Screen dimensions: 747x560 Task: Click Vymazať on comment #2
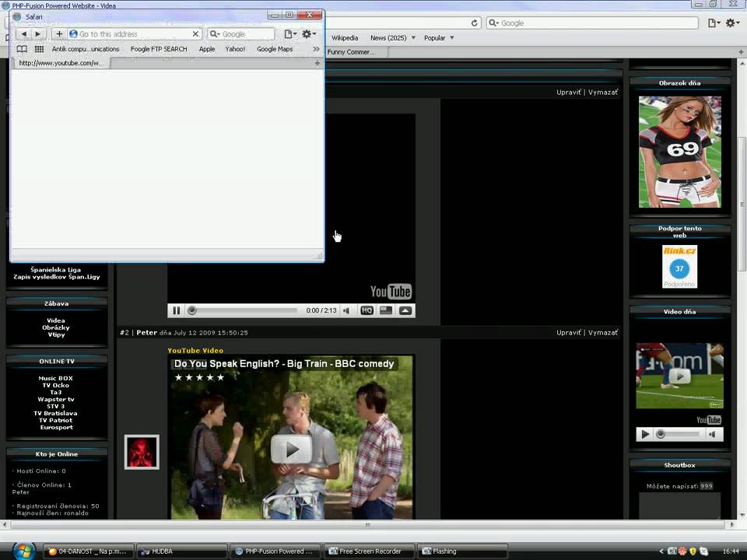603,332
